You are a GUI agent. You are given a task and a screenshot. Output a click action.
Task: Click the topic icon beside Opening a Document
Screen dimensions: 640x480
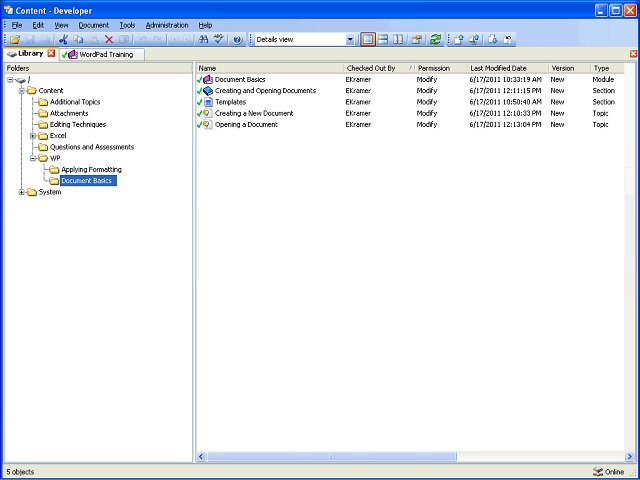coord(208,124)
